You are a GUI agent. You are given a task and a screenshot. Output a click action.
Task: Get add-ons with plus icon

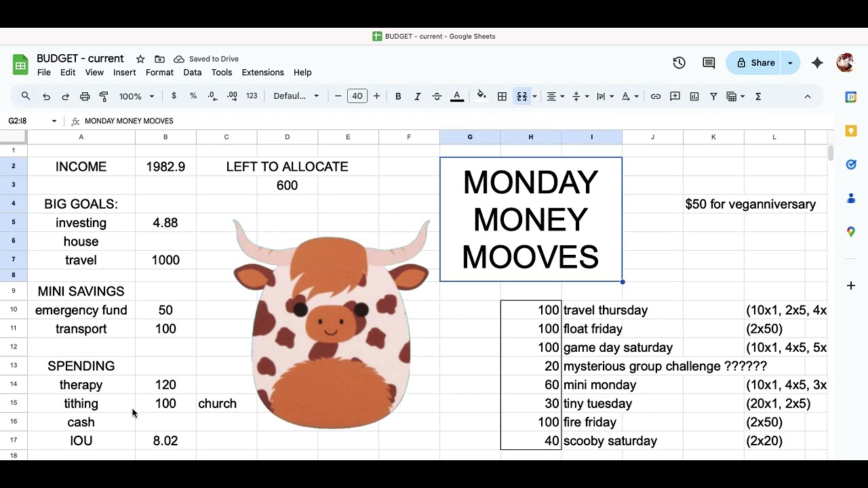point(851,285)
